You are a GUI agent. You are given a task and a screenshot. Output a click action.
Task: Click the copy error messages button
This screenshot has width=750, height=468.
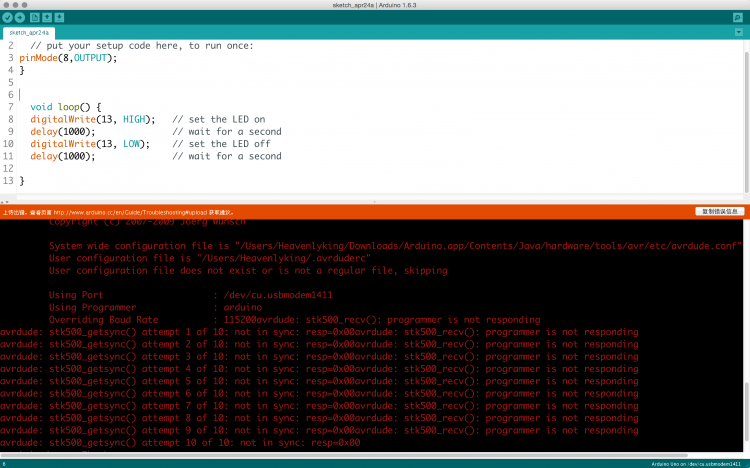pos(719,212)
